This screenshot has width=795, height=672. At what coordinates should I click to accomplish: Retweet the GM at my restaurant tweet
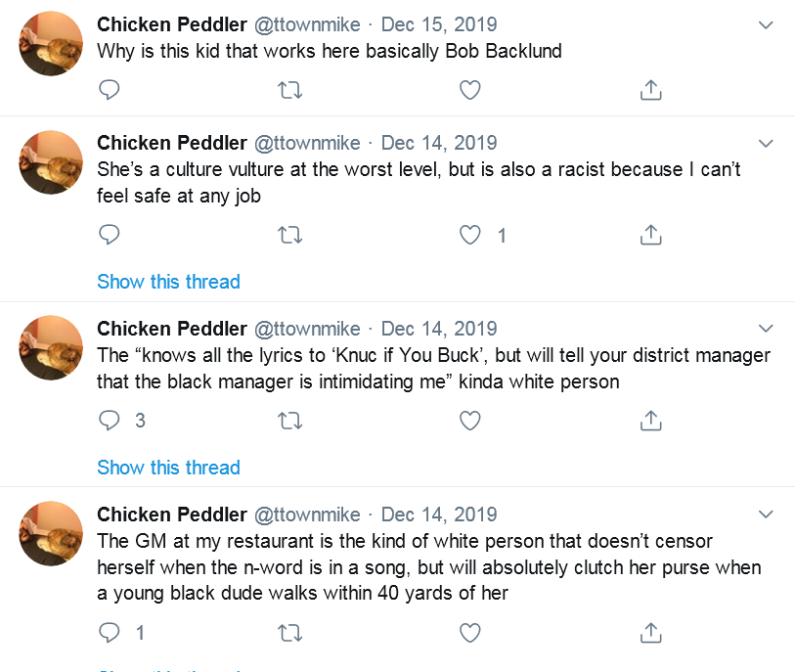(290, 633)
